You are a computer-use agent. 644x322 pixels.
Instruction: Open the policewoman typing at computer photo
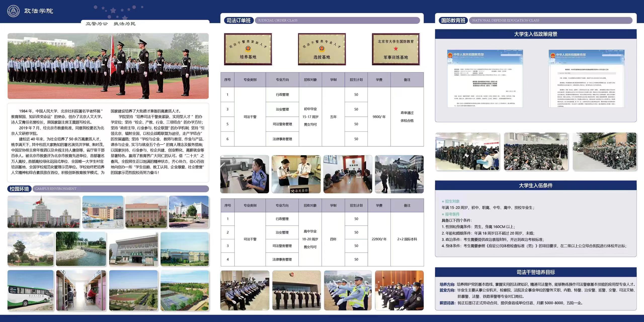click(245, 174)
